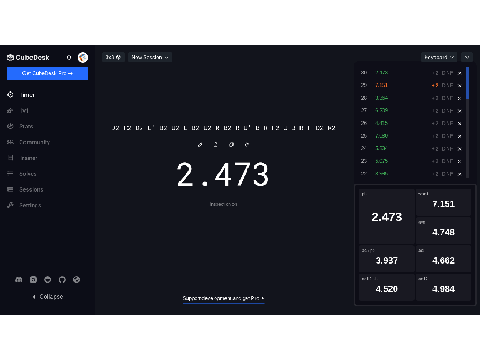
Task: Click the reset scramble refresh icon
Action: click(x=247, y=144)
